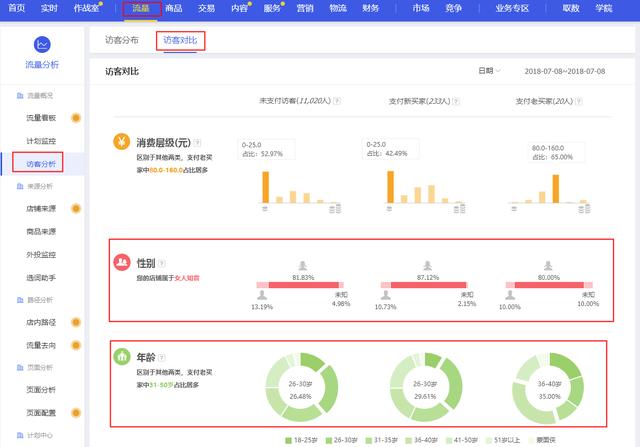Go to the 内容 menu item
Screen dimensions: 640x447
tap(239, 8)
